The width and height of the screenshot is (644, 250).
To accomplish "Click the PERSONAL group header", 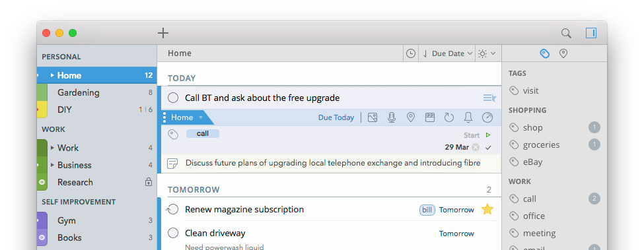I will coord(61,57).
